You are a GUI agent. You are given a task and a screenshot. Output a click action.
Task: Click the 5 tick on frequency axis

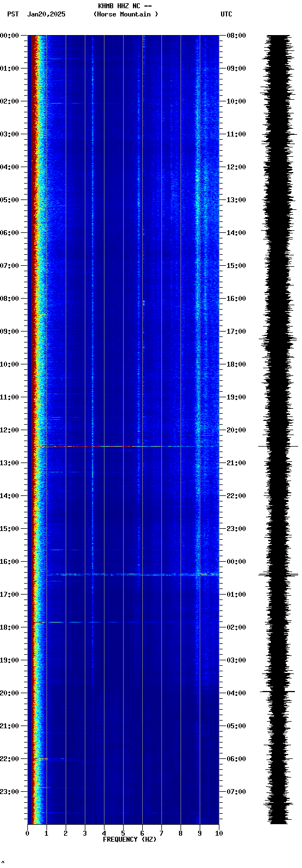[123, 833]
